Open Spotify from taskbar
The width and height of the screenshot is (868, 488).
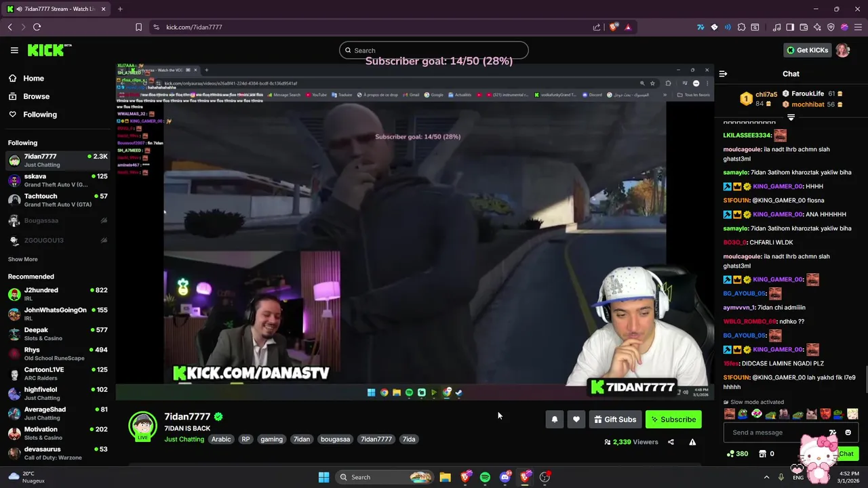point(485,477)
